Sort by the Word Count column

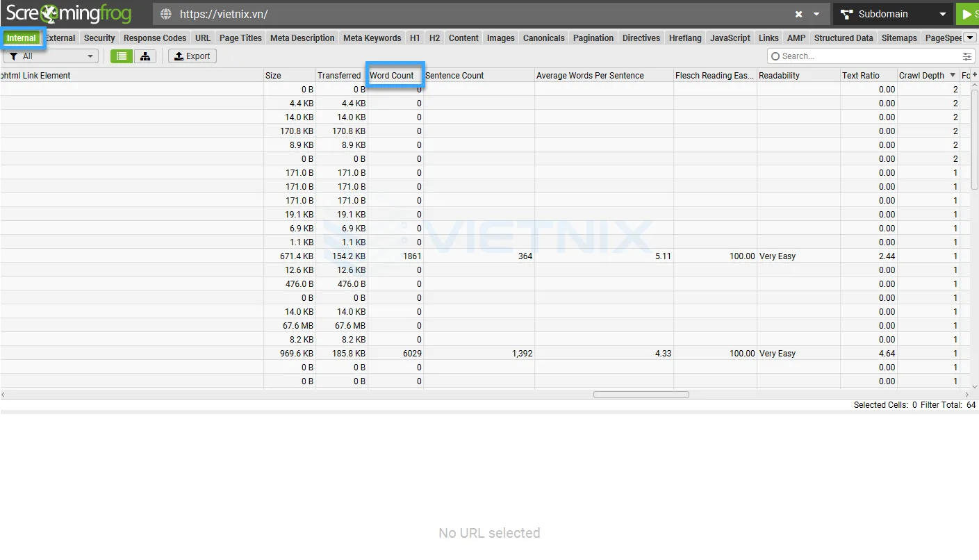(392, 76)
